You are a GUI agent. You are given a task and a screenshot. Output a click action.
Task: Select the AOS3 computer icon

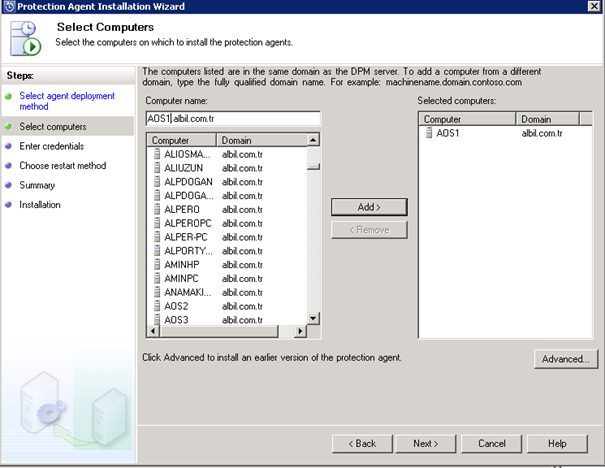pos(157,320)
